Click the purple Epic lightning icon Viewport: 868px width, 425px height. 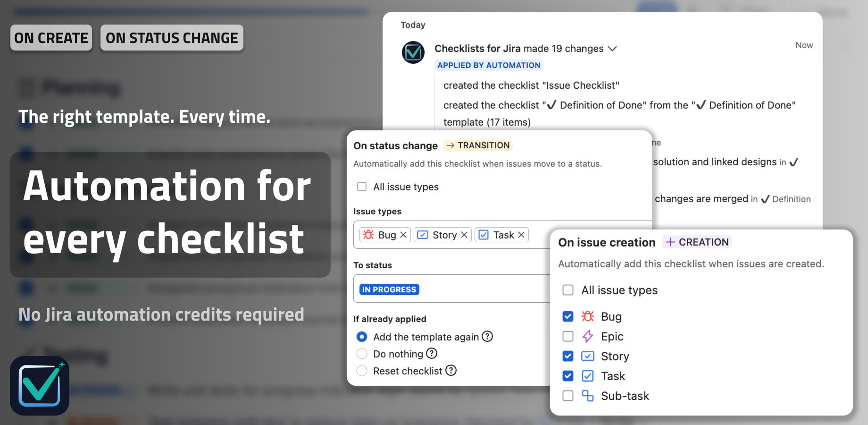[x=588, y=336]
